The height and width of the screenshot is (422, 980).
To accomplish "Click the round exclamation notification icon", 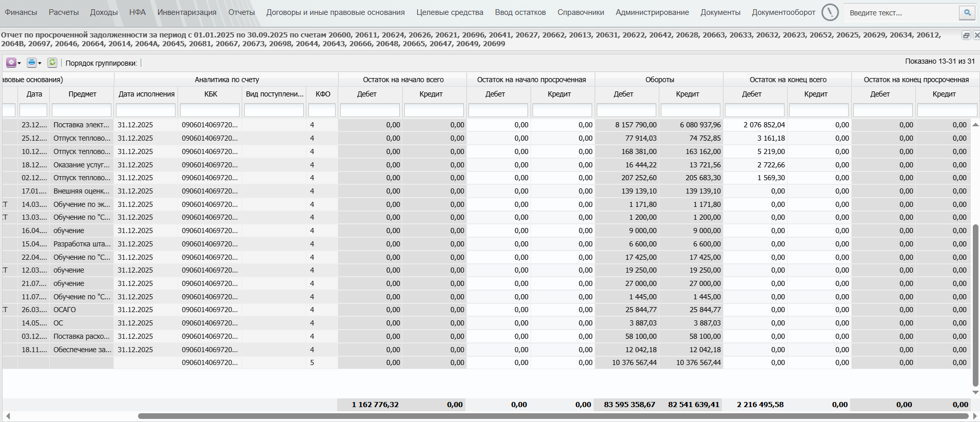I will 830,12.
